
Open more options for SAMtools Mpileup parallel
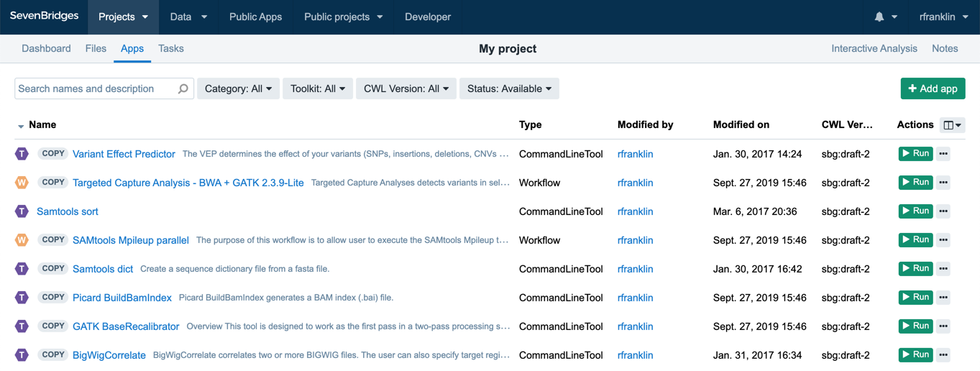943,240
